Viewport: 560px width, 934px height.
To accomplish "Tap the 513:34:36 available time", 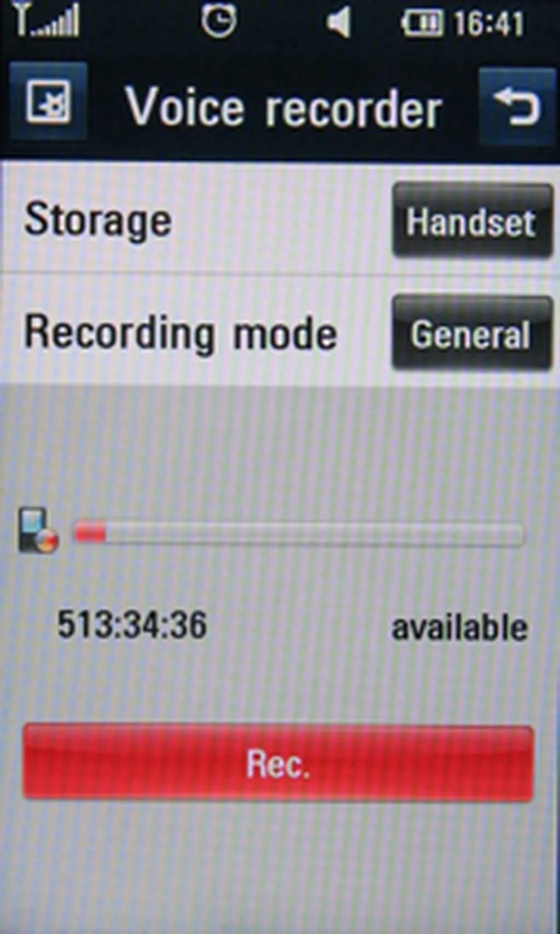I will [x=132, y=624].
